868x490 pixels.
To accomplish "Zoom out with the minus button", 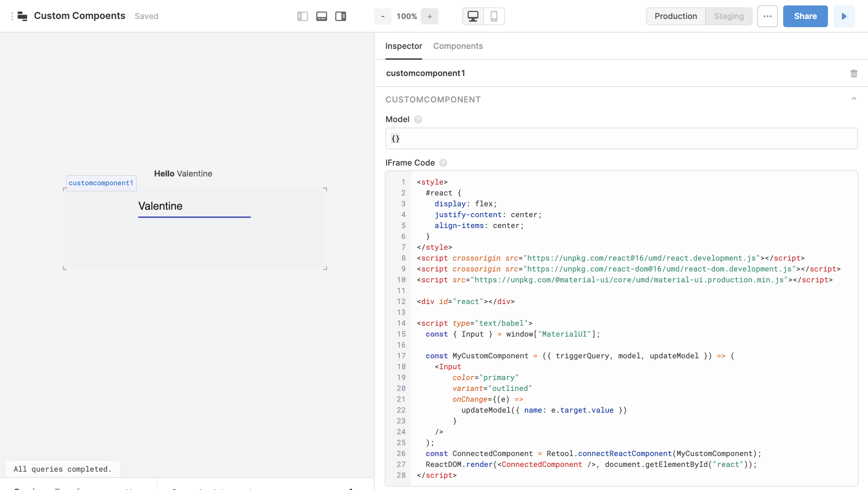I will [x=383, y=16].
